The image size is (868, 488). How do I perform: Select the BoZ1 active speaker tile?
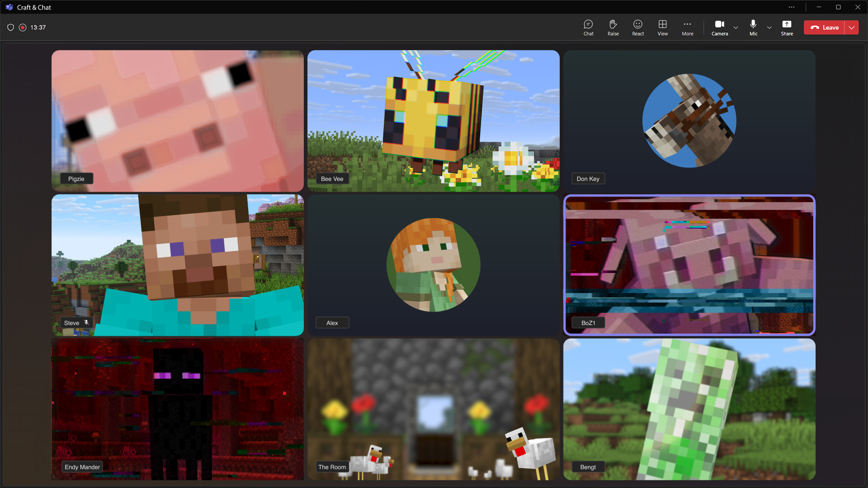point(689,265)
